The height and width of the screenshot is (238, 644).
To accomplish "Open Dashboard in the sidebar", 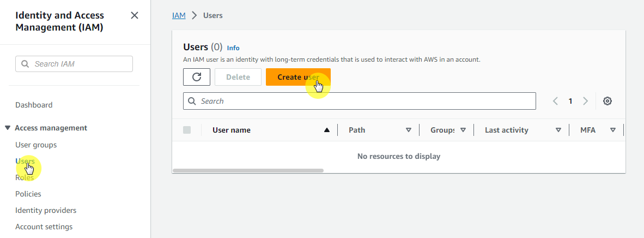I will click(x=34, y=105).
